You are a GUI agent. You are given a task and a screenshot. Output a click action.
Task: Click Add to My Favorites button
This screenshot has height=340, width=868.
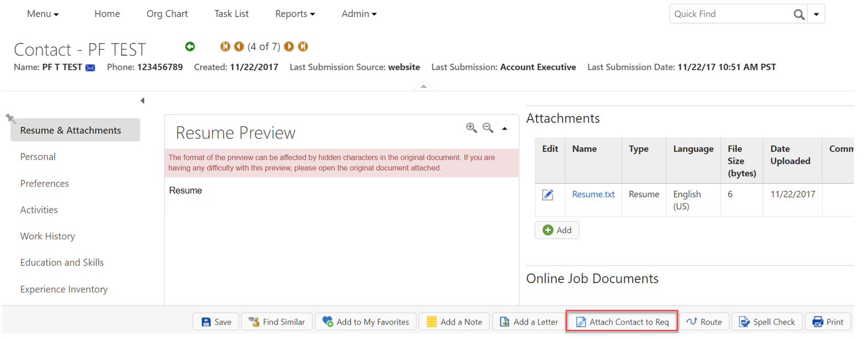coord(366,322)
